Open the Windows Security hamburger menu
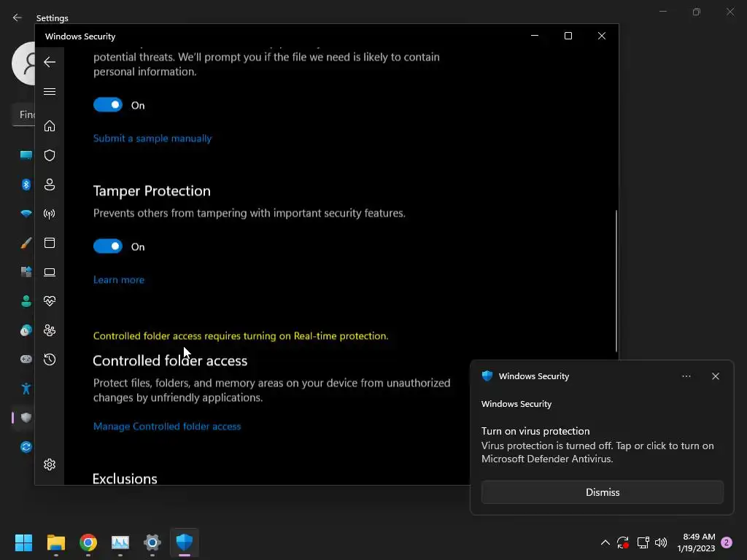Viewport: 747px width, 560px height. point(50,91)
